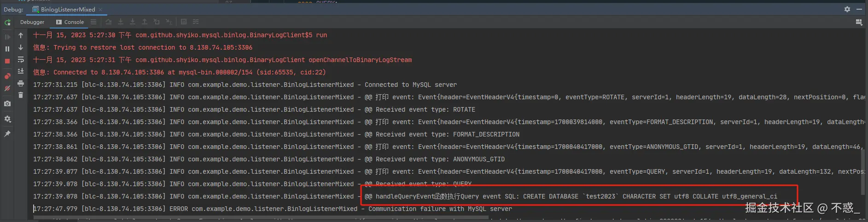Click the Step Into button
Image resolution: width=868 pixels, height=222 pixels.
click(x=121, y=22)
